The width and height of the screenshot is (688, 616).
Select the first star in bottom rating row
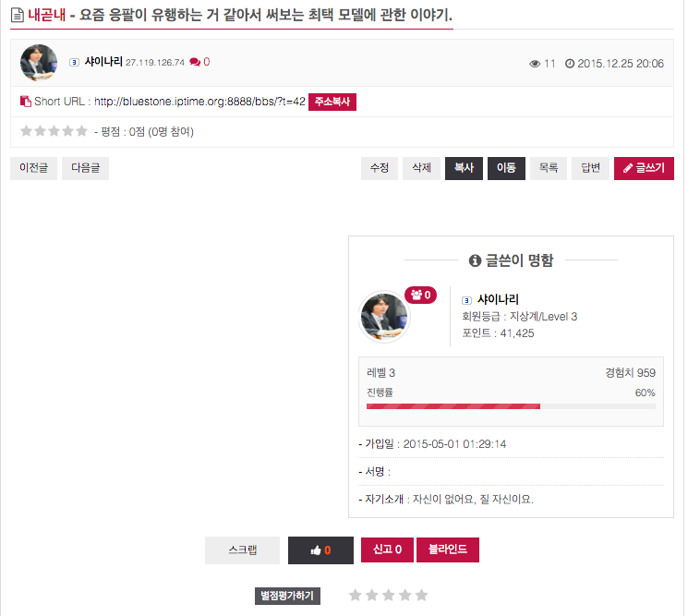coord(355,596)
